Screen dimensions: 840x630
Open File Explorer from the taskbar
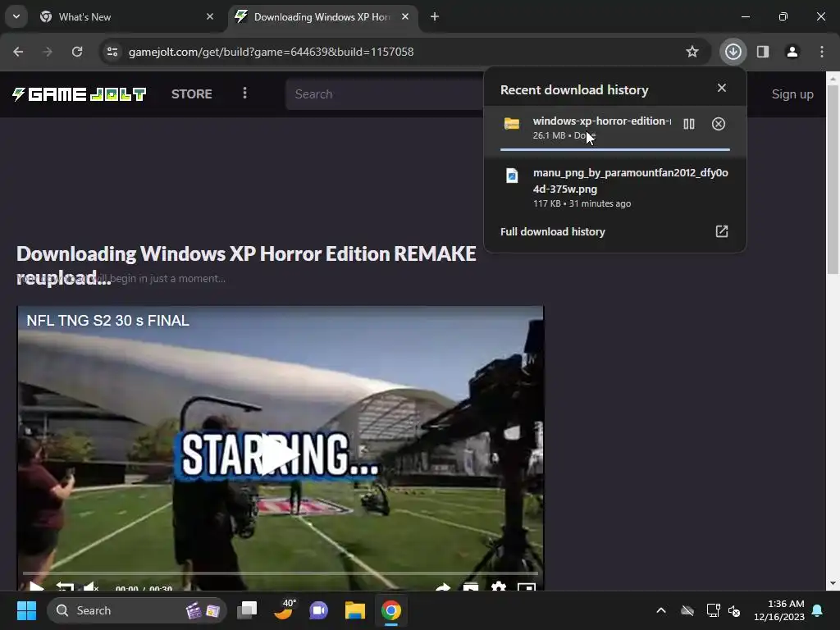coord(354,610)
